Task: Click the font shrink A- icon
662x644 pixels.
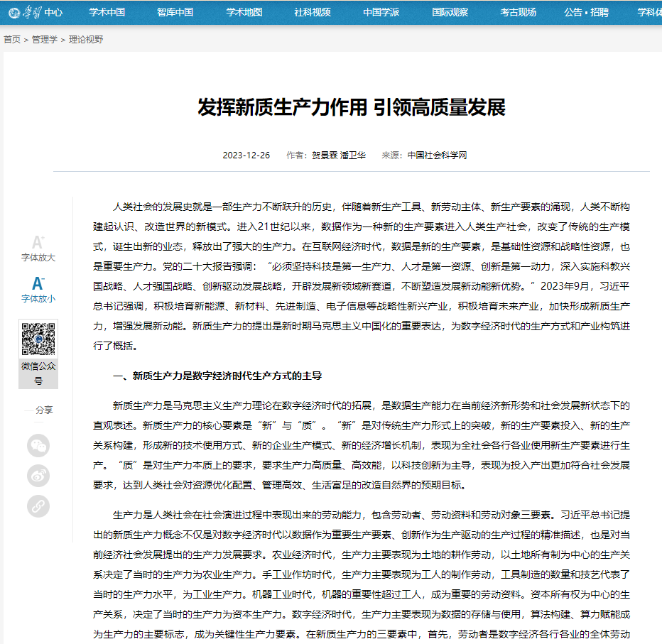Action: tap(38, 283)
